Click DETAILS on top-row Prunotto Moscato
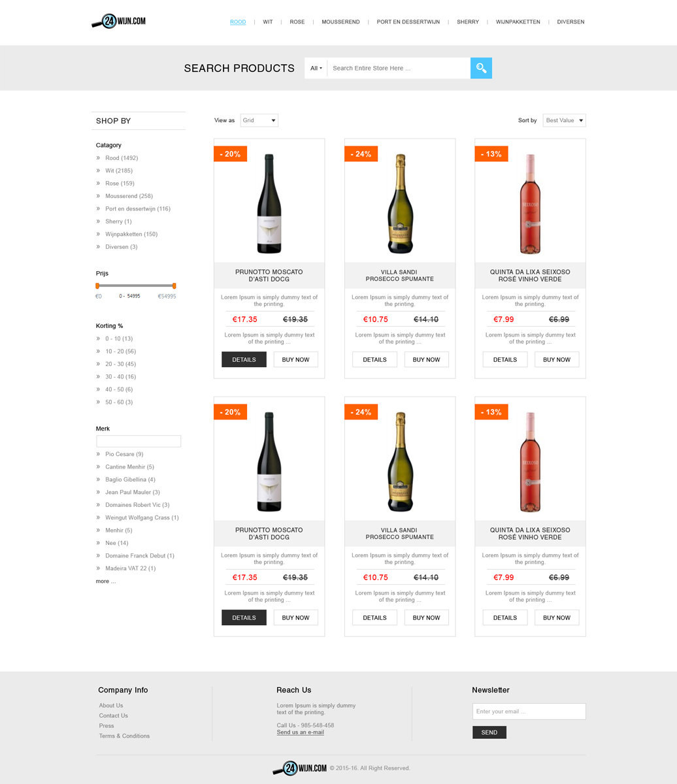This screenshot has width=677, height=784. (x=244, y=359)
